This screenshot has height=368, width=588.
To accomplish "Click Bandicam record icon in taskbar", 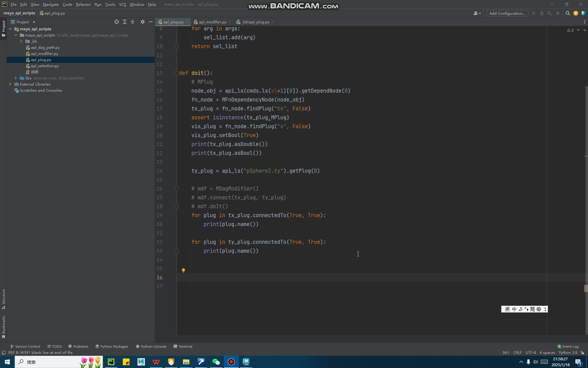I will (x=231, y=362).
